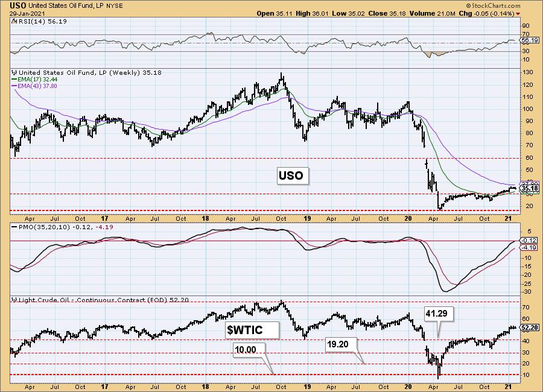Open the StockCharts.com copyright link

(x=493, y=5)
